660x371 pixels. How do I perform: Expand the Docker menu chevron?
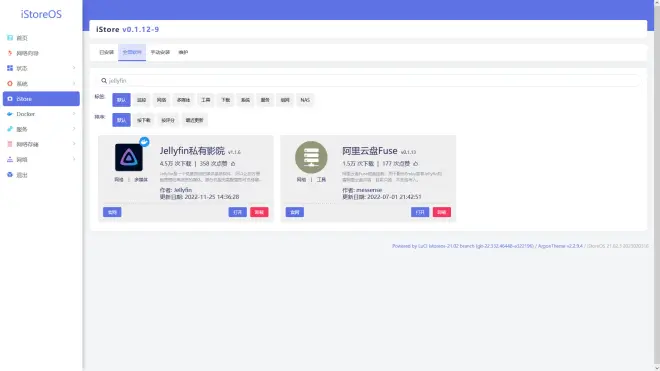[x=74, y=114]
